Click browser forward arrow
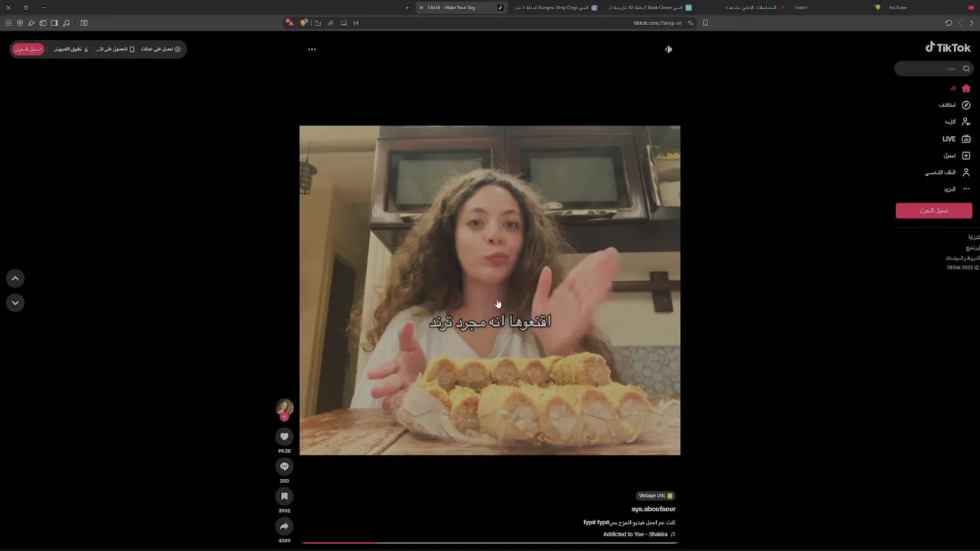 pos(960,23)
